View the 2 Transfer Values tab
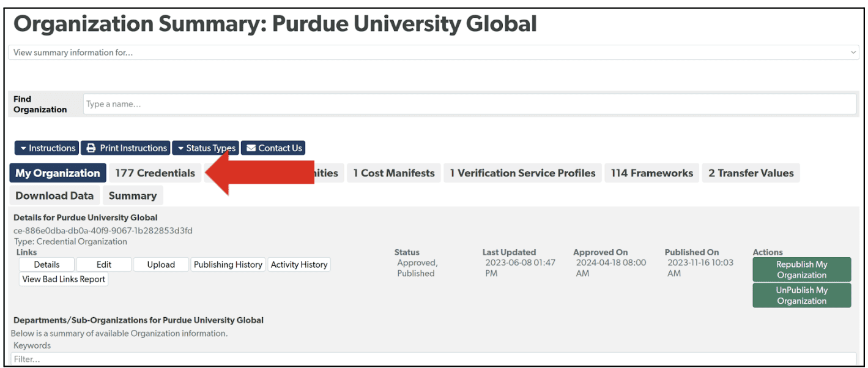This screenshot has height=368, width=868. [751, 173]
